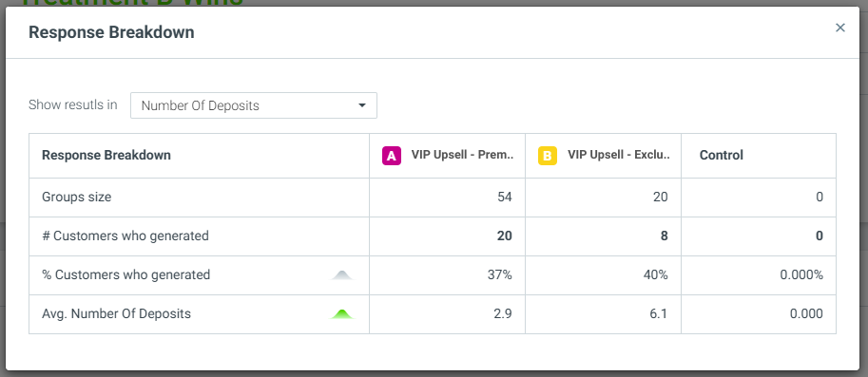Viewport: 868px width, 377px height.
Task: Click the Response Breakdown table header
Action: tap(106, 156)
